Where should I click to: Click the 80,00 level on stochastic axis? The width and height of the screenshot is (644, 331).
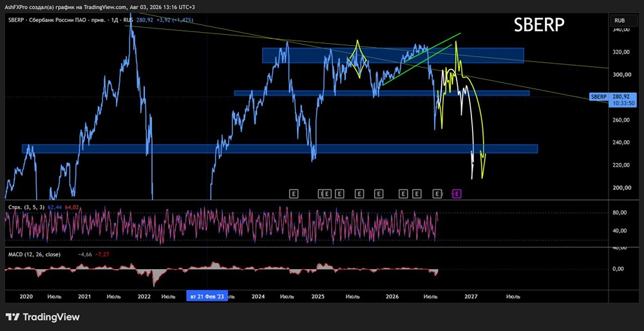pyautogui.click(x=621, y=213)
